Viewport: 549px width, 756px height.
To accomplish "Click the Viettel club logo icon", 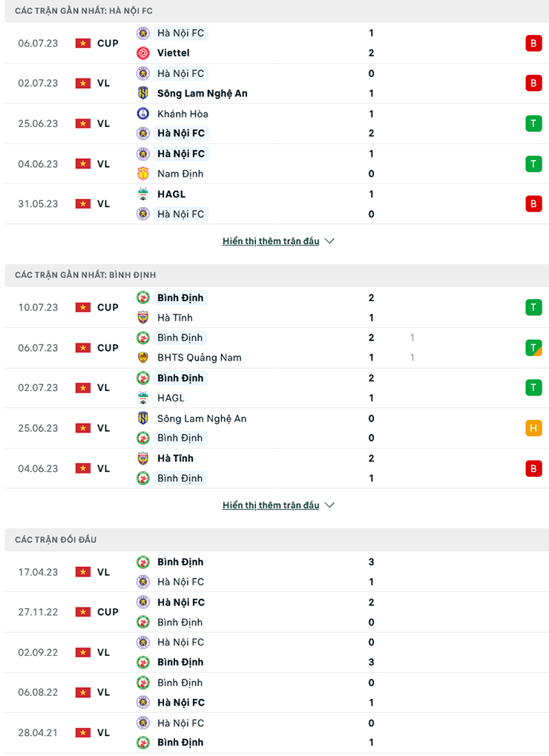I will [143, 53].
